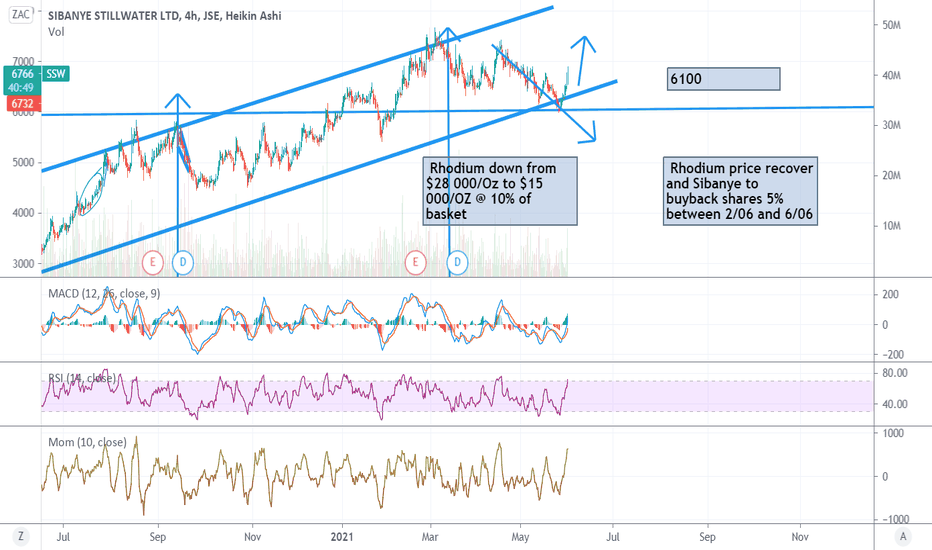Open the D dividend marker beside the September earnings marker

[182, 262]
